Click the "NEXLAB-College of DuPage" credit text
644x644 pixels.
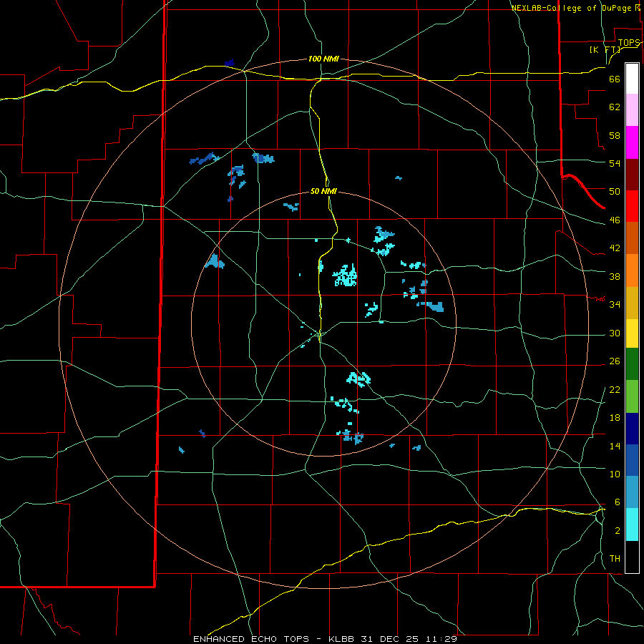pos(571,8)
